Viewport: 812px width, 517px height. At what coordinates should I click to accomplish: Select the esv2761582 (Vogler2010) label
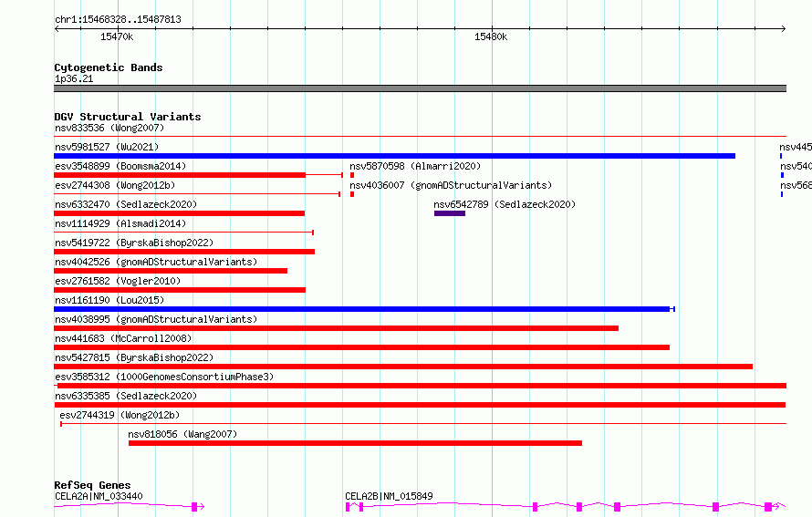click(x=118, y=281)
